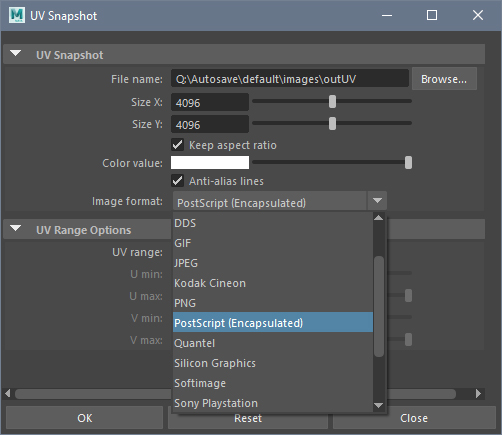Click the format list scroll-up arrow
Viewport: 502px width, 435px height.
[379, 218]
